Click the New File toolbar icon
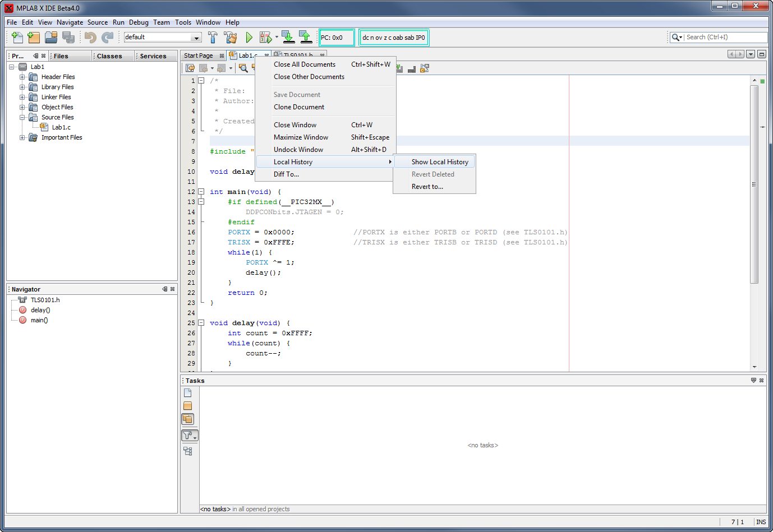This screenshot has height=532, width=773. coord(17,38)
